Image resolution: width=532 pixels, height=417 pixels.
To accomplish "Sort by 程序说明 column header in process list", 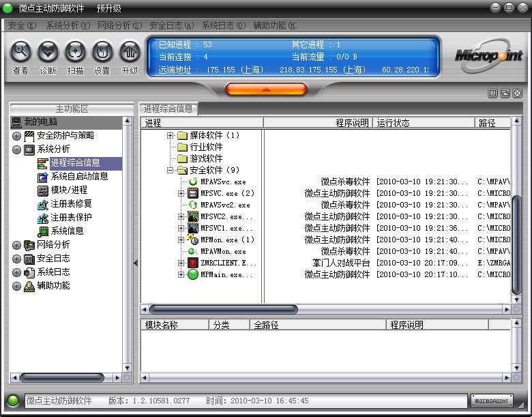I will pyautogui.click(x=319, y=123).
